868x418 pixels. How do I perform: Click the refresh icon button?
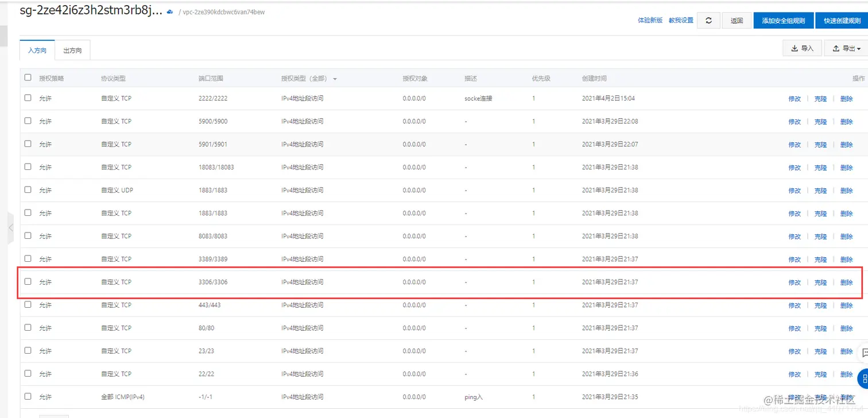click(x=708, y=20)
